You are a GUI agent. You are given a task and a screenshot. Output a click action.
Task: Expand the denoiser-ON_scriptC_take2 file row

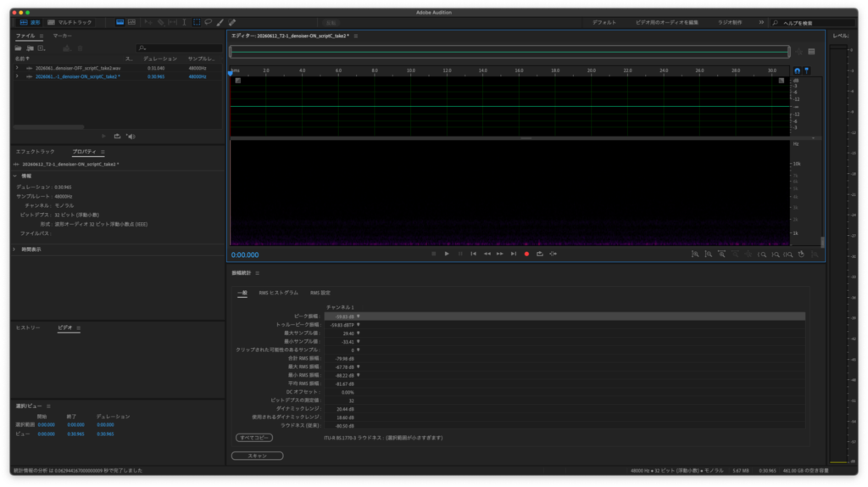(x=17, y=76)
